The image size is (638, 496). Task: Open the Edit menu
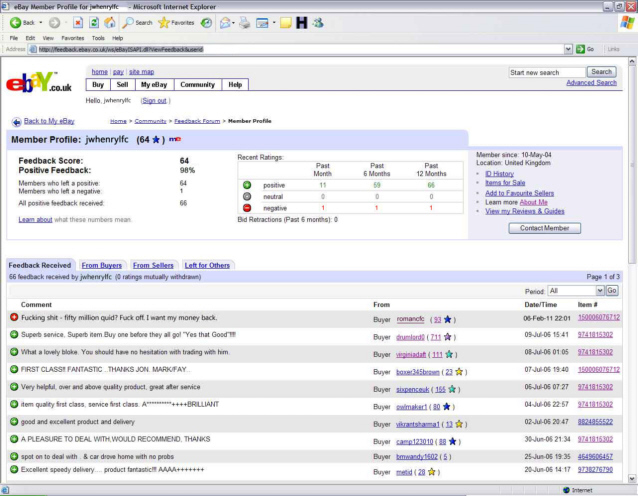coord(30,38)
